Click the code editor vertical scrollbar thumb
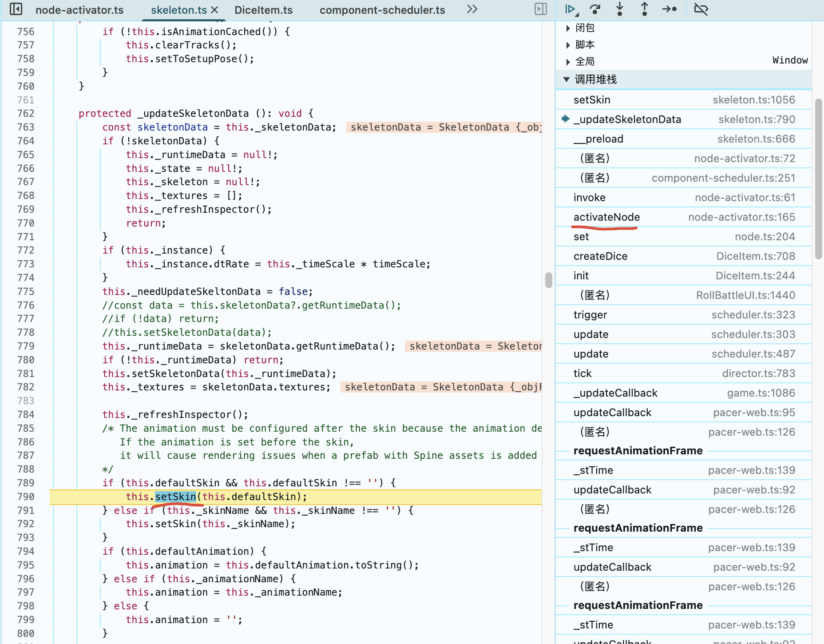824x644 pixels. point(549,280)
